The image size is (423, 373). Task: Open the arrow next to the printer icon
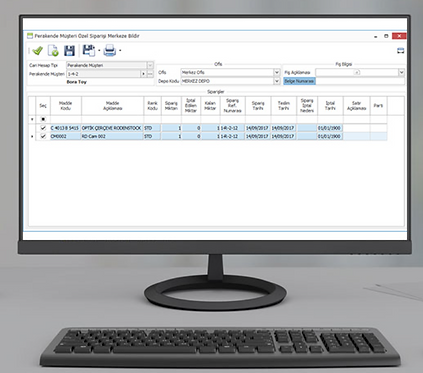coord(120,51)
